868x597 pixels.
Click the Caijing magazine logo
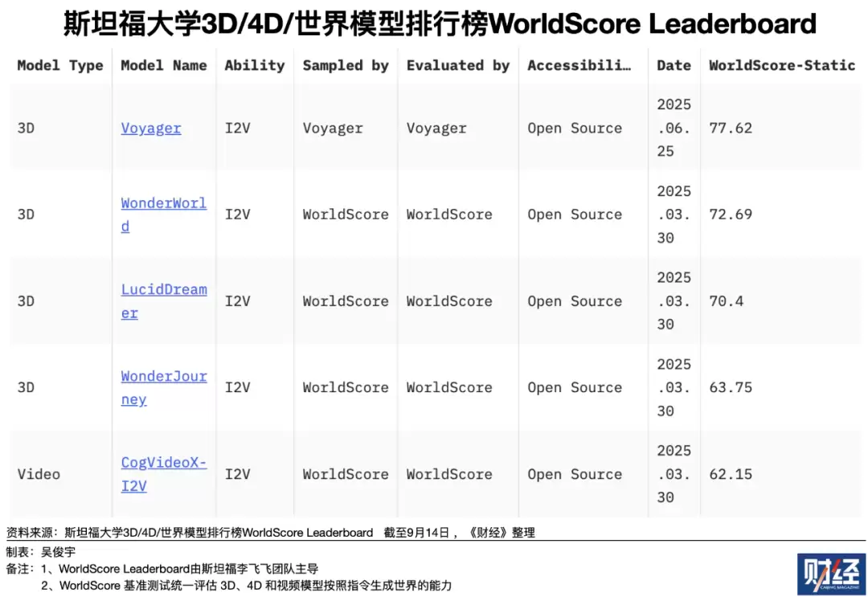coord(831,574)
